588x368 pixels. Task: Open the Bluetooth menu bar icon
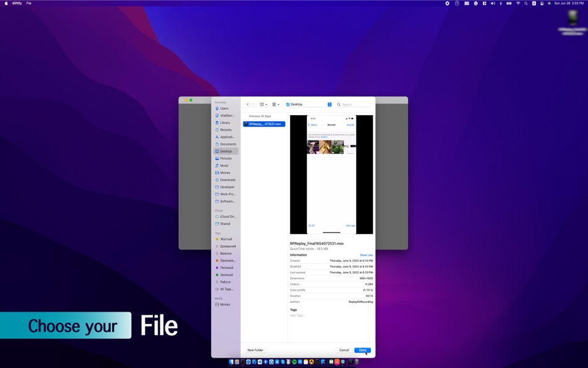point(501,3)
